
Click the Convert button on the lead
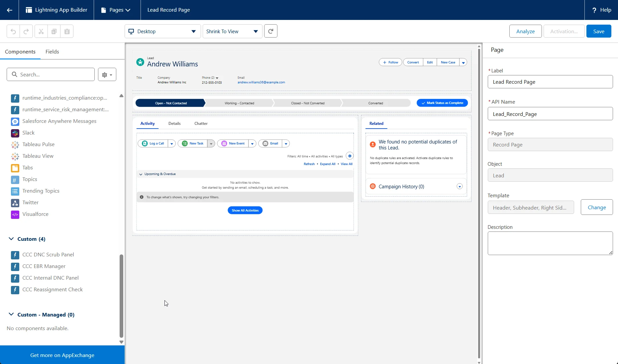pyautogui.click(x=413, y=62)
